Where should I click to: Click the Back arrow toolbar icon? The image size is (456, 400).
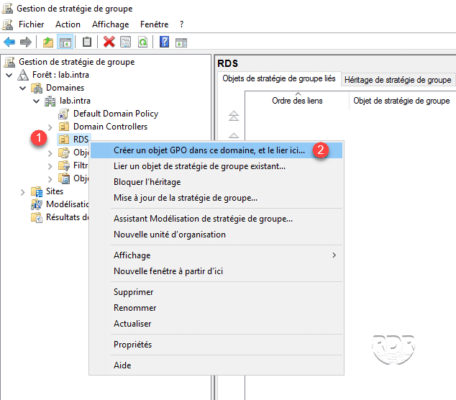pyautogui.click(x=9, y=42)
